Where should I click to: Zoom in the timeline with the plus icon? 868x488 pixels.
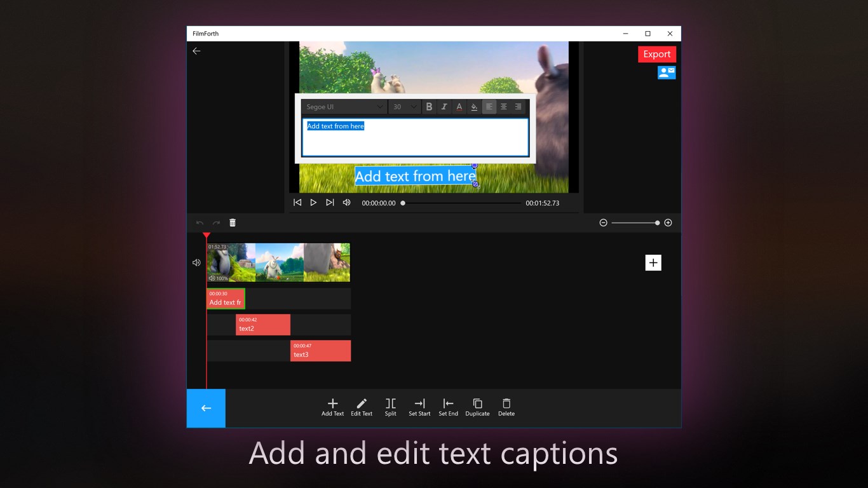coord(668,222)
